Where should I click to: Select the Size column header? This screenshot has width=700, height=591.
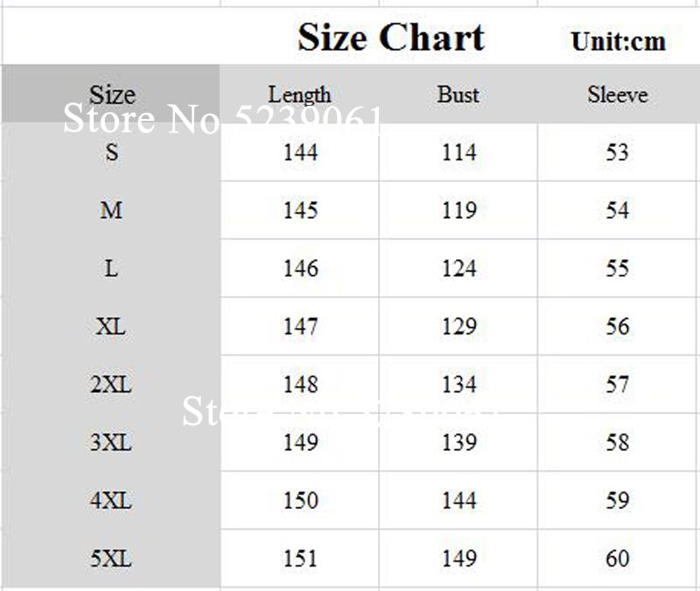[x=111, y=94]
